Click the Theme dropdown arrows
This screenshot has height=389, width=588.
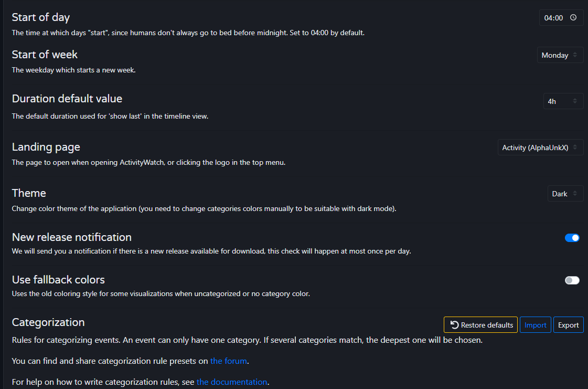pyautogui.click(x=575, y=194)
